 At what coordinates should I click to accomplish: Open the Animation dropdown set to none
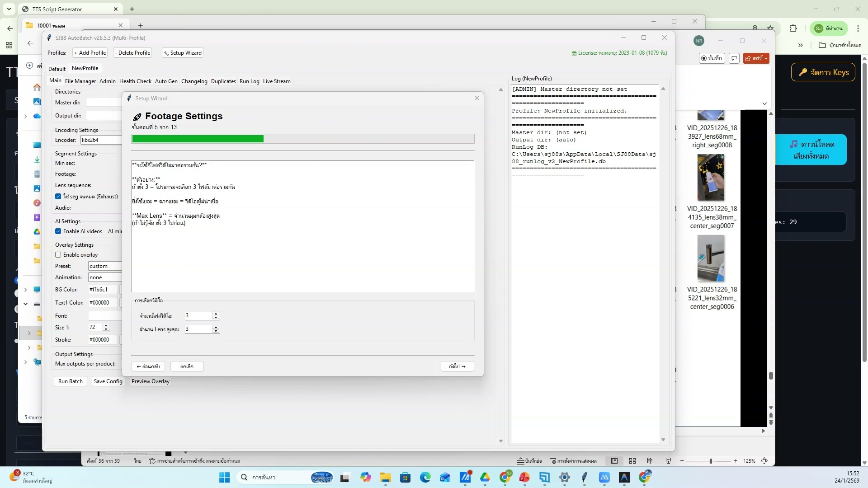(105, 277)
